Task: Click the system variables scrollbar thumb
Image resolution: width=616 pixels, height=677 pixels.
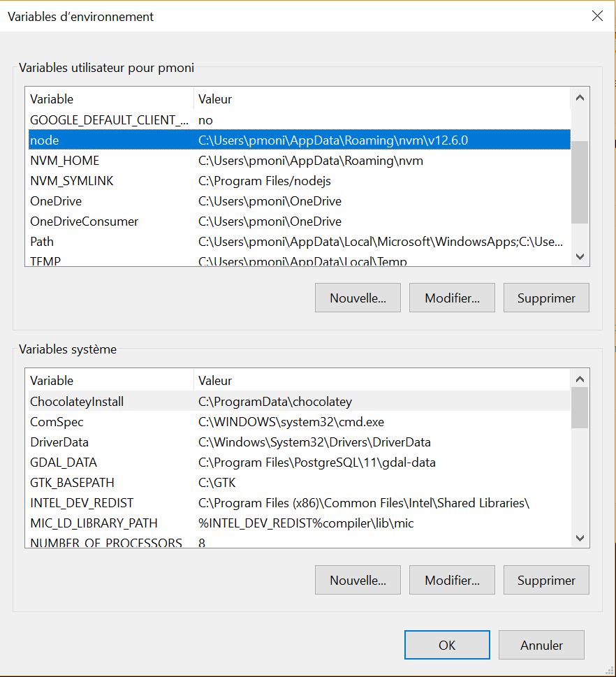Action: [580, 407]
